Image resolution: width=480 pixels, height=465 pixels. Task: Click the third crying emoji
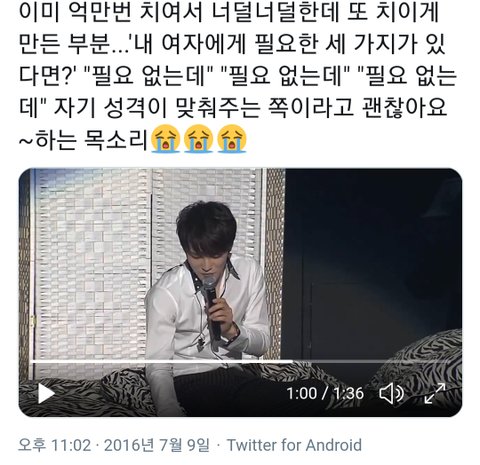(x=232, y=138)
